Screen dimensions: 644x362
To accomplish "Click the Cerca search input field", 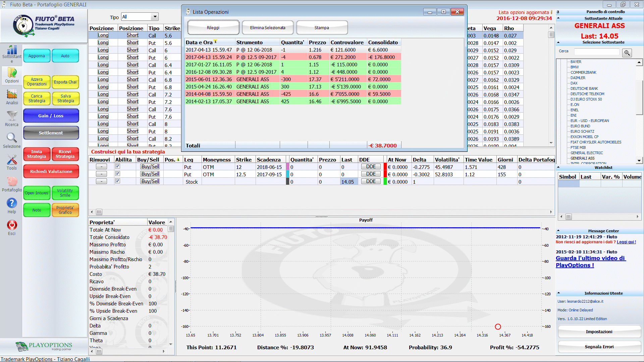I will [597, 52].
